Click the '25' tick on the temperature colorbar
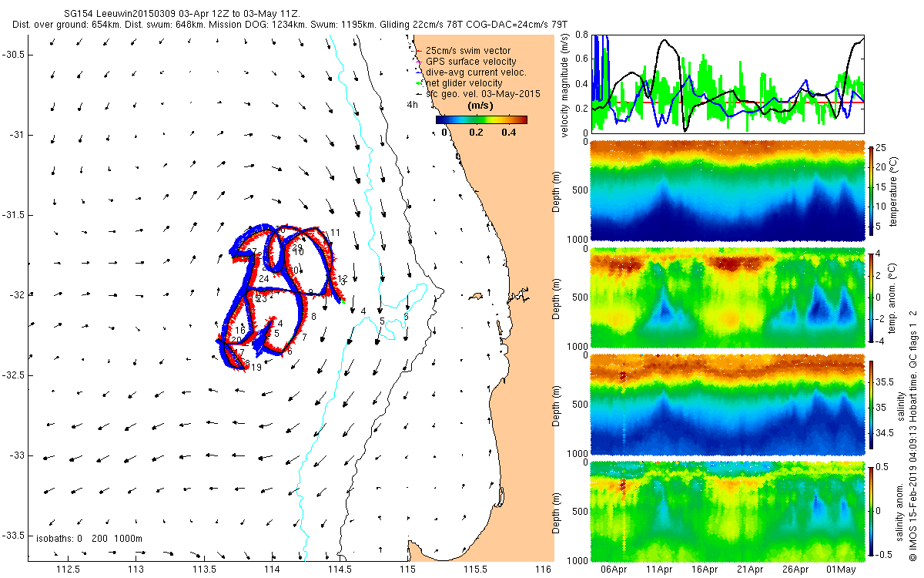This screenshot has height=578, width=924. [x=882, y=148]
